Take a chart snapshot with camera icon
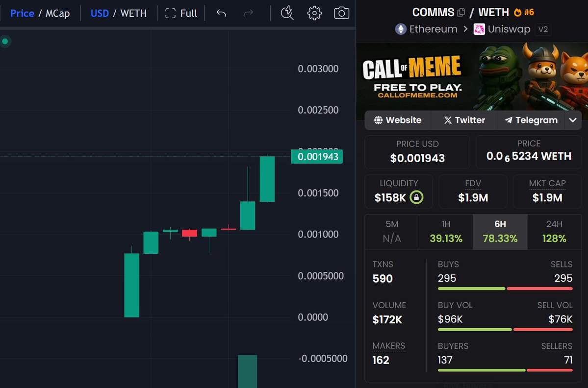Screen dimensions: 588x388 pos(342,13)
